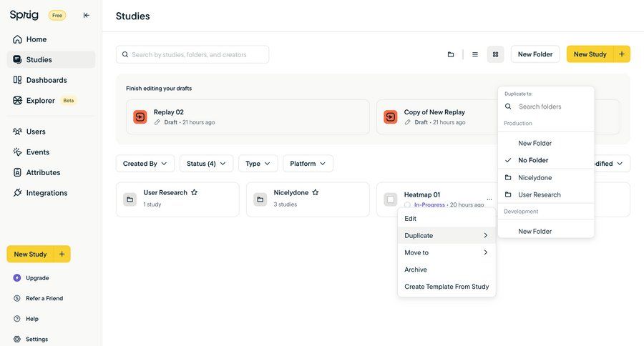
Task: Switch to grid view icon
Action: (495, 54)
